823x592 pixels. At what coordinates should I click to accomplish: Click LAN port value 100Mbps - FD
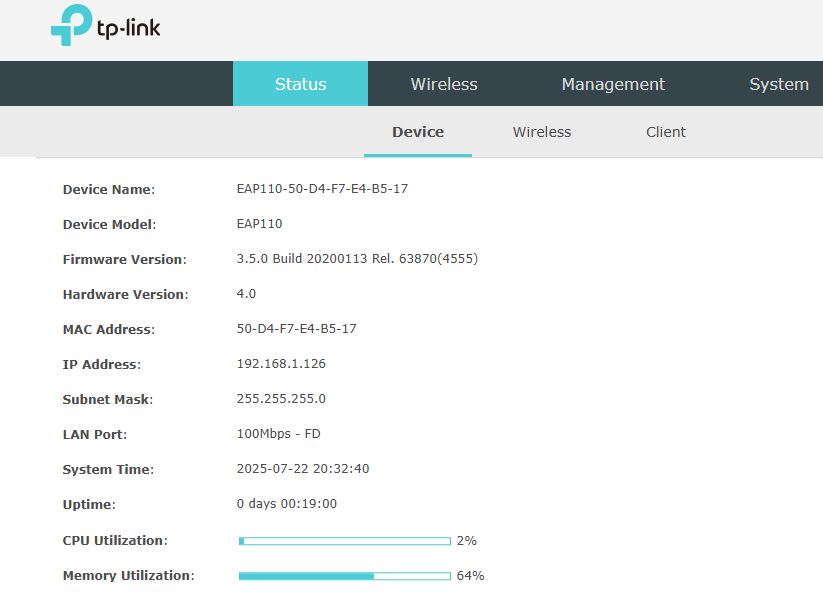coord(279,434)
